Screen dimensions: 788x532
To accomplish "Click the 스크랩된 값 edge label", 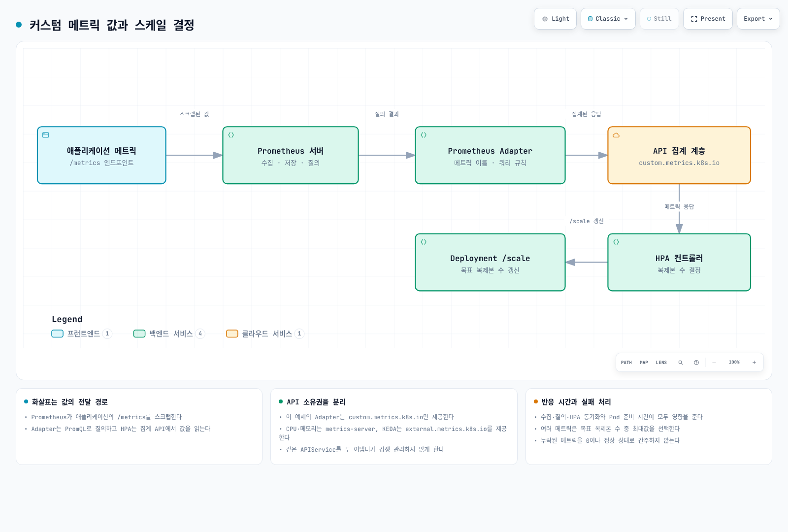I will point(194,114).
